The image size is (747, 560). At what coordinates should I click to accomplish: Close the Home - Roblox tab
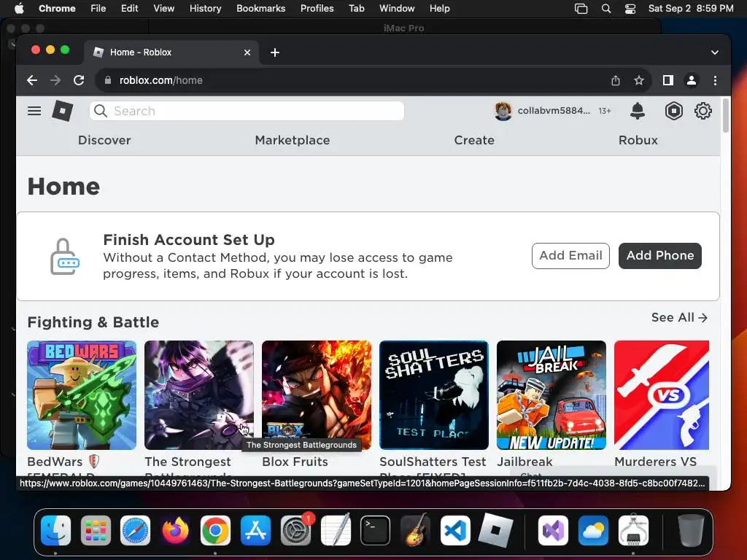pos(247,52)
